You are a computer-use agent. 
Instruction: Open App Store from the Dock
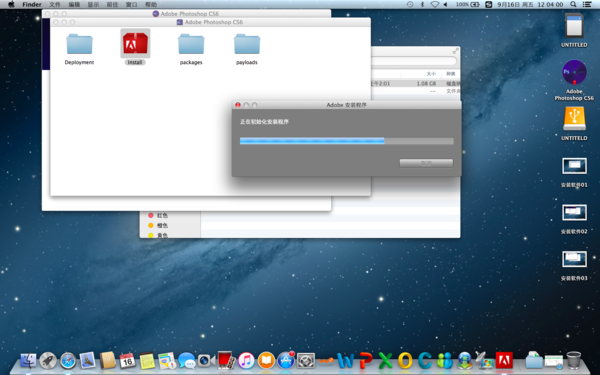pos(286,360)
